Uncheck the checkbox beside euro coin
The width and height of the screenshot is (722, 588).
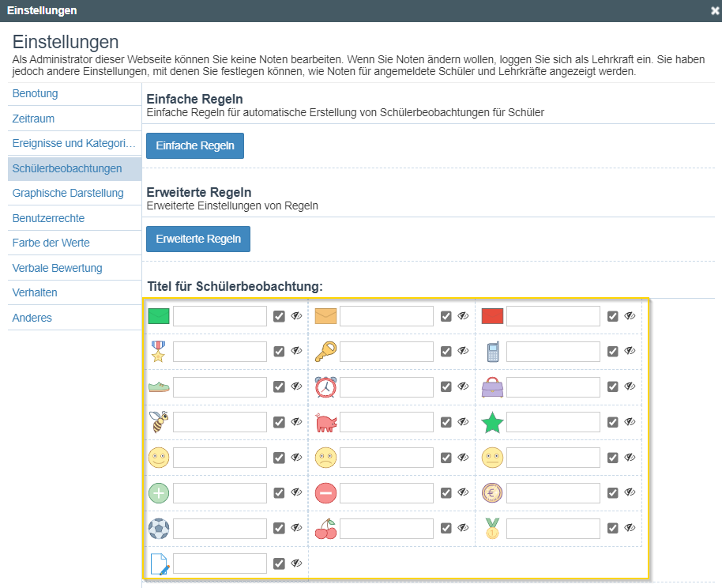(x=612, y=493)
